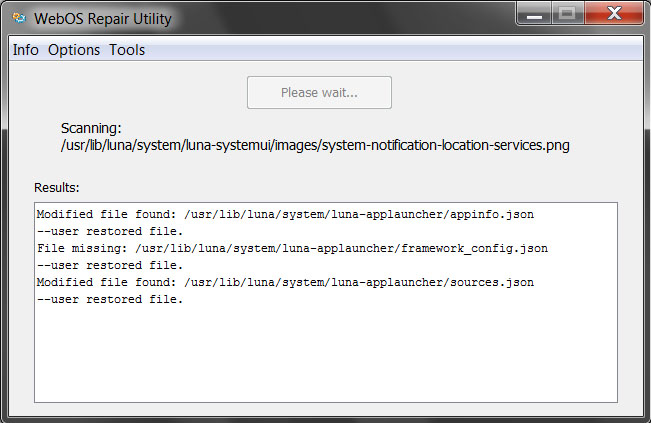
Task: Click the 'Results:' label
Action: coord(57,187)
